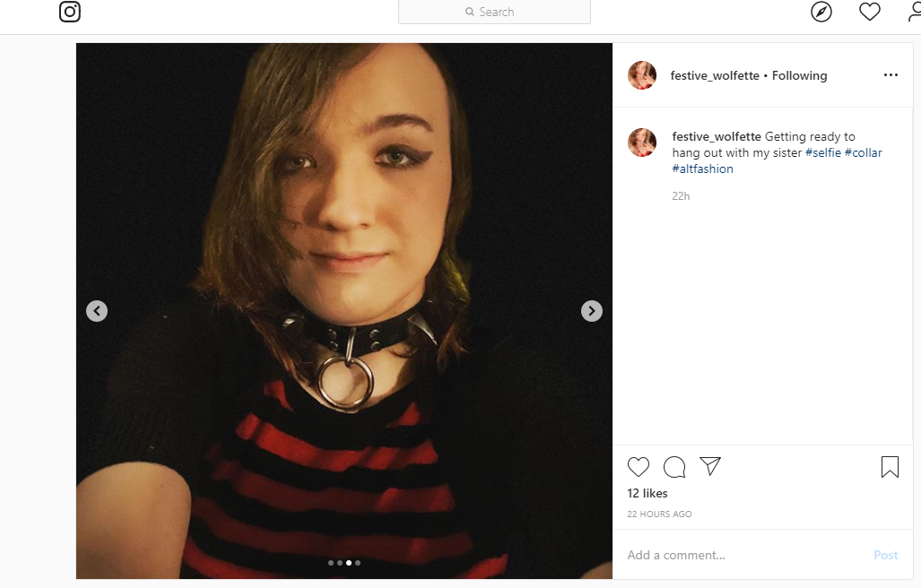Viewport: 921px width, 588px height.
Task: Toggle the Following status
Action: [x=799, y=75]
